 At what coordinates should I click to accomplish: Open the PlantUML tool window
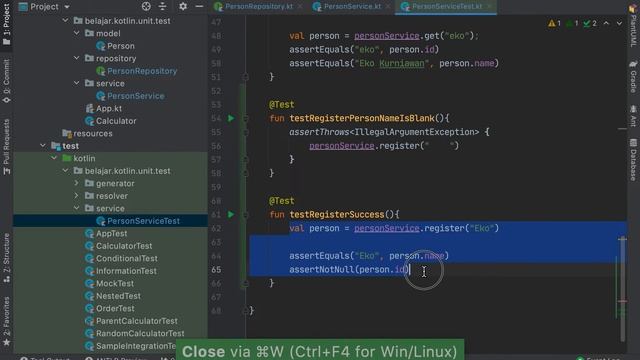click(x=633, y=25)
